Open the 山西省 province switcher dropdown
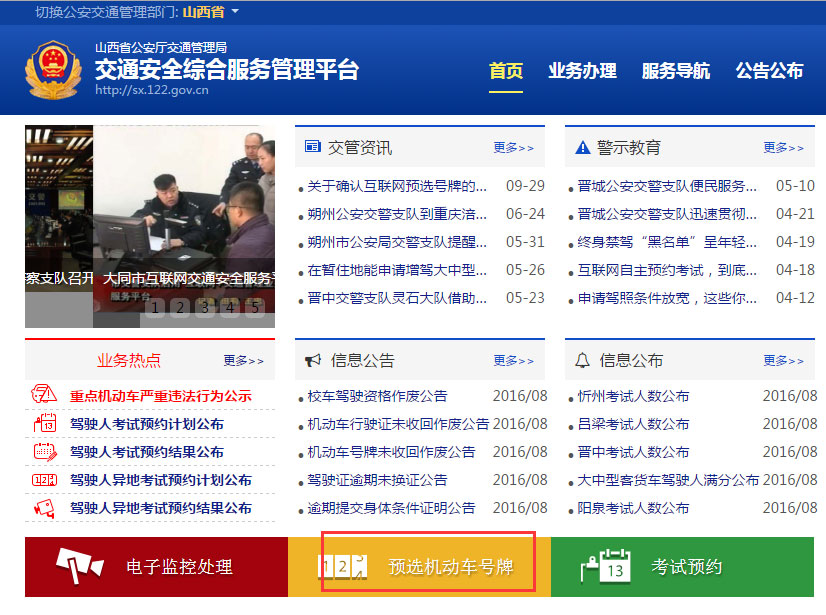This screenshot has width=826, height=615. click(206, 12)
